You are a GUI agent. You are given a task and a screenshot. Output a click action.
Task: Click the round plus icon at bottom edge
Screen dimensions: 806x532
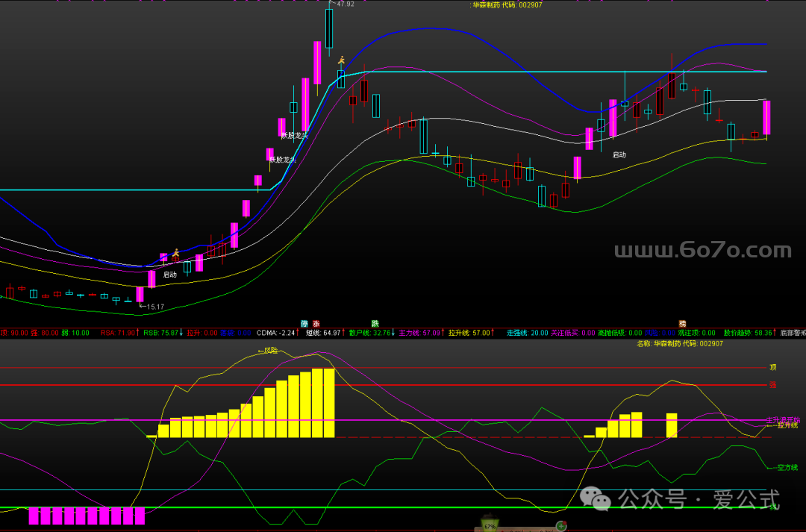point(560,525)
